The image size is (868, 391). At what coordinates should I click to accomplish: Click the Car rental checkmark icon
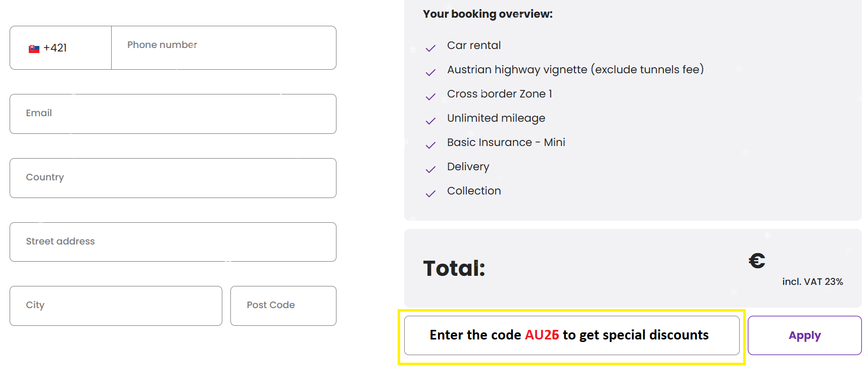[430, 48]
